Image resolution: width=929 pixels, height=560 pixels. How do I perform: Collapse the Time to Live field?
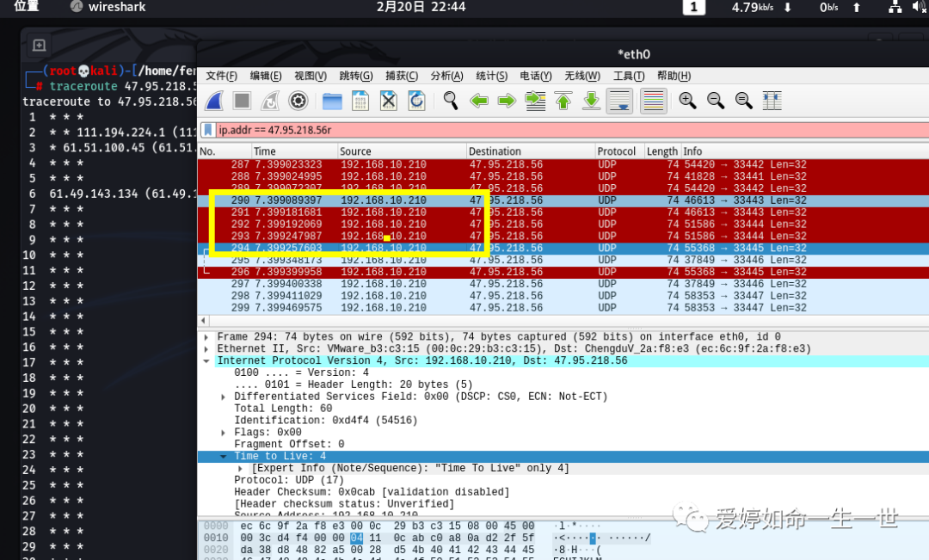223,456
